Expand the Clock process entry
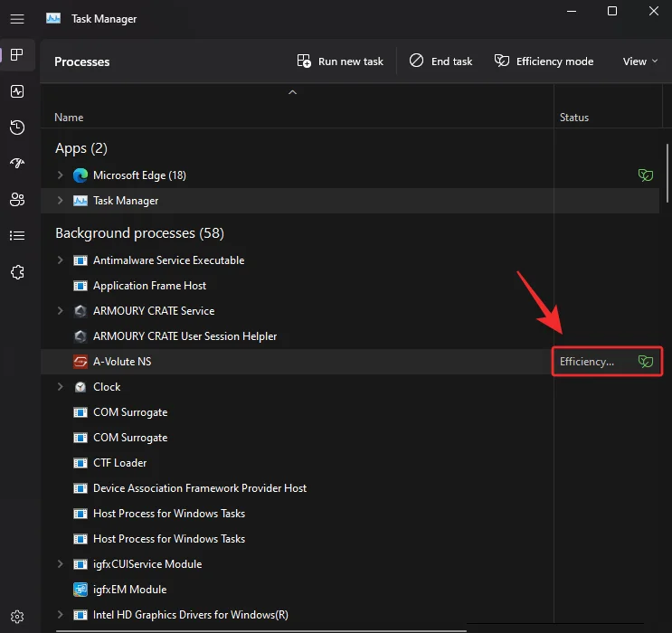This screenshot has width=672, height=633. [x=60, y=386]
